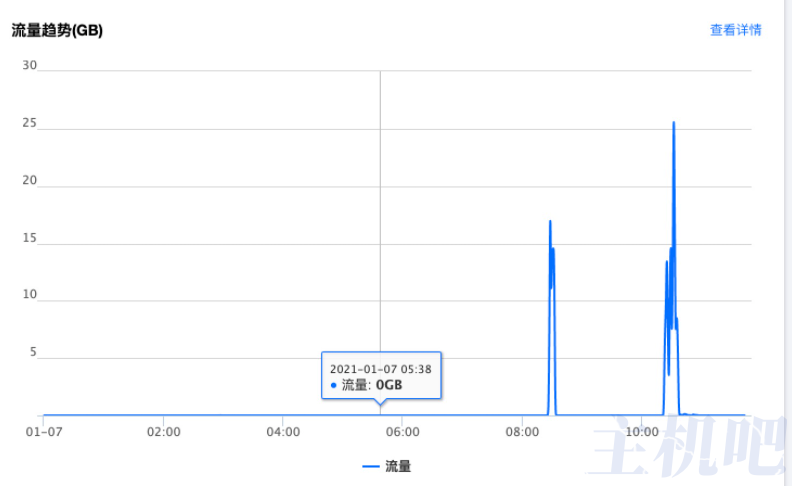The height and width of the screenshot is (489, 792).
Task: Click the 0GB value in the tooltip
Action: (389, 385)
